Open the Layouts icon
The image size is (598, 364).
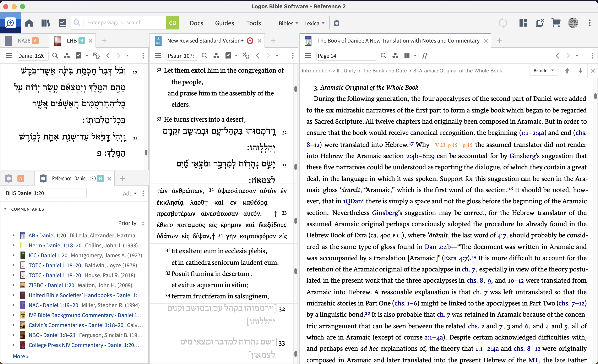pos(523,23)
